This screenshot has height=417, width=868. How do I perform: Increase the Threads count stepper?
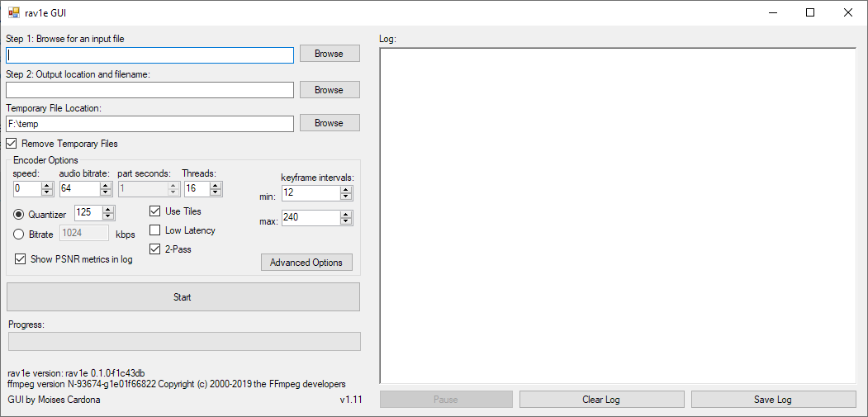pyautogui.click(x=216, y=185)
